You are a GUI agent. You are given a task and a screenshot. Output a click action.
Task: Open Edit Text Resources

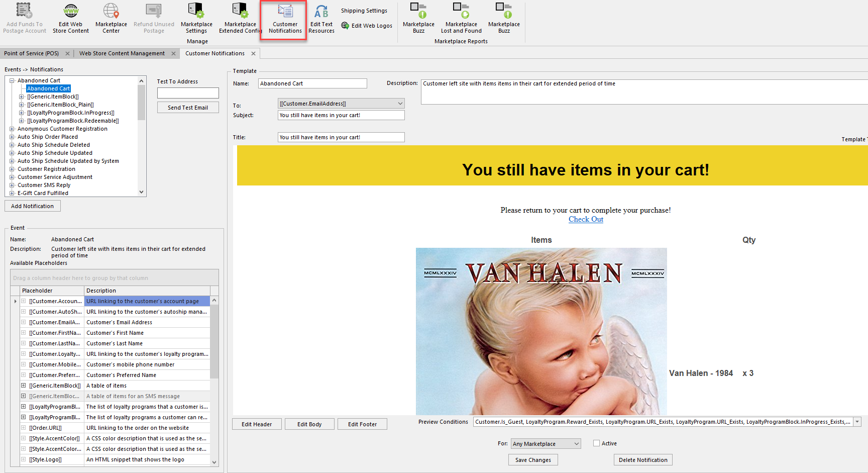321,18
